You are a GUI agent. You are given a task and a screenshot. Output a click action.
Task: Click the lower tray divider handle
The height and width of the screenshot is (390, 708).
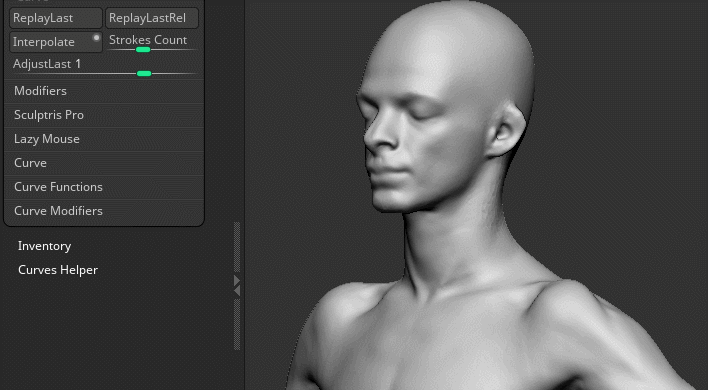(x=237, y=325)
